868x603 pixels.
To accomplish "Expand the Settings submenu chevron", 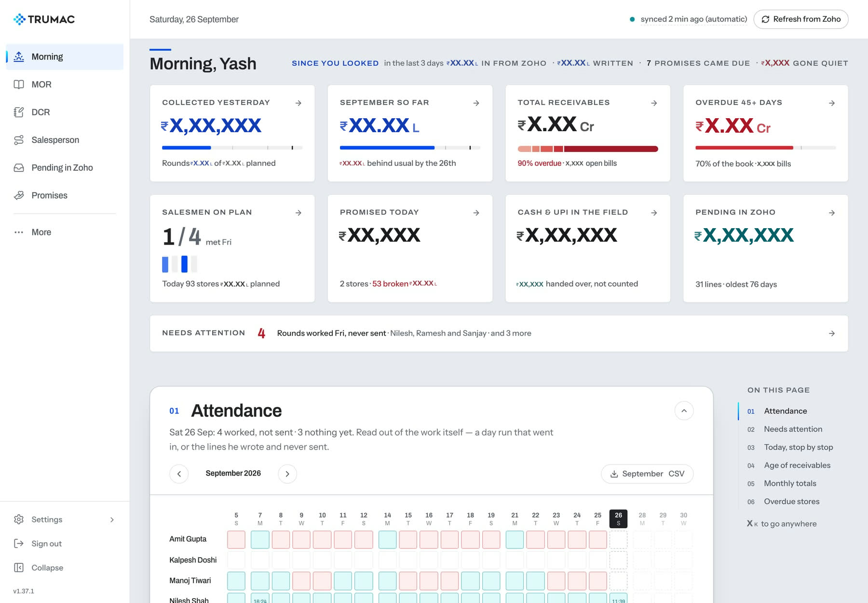I will [x=112, y=520].
